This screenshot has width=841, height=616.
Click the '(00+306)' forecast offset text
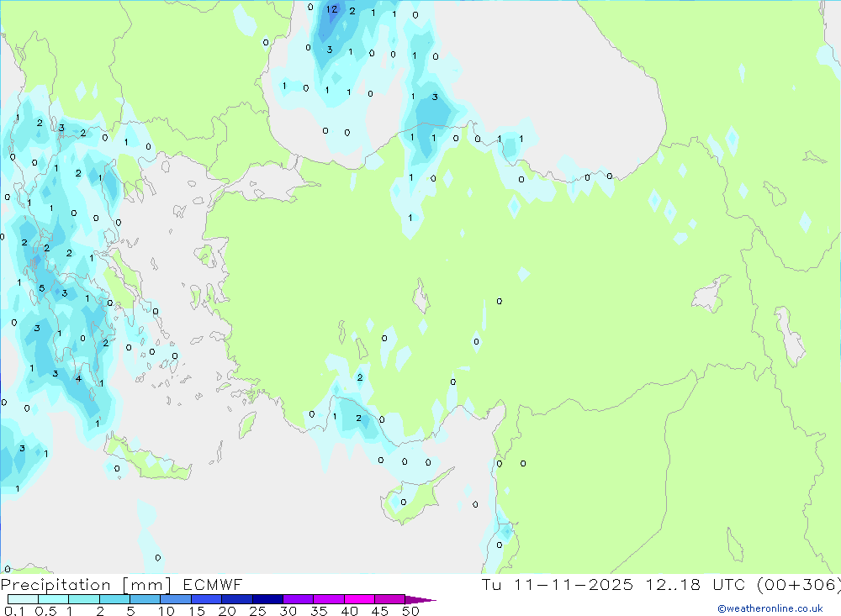(x=798, y=584)
